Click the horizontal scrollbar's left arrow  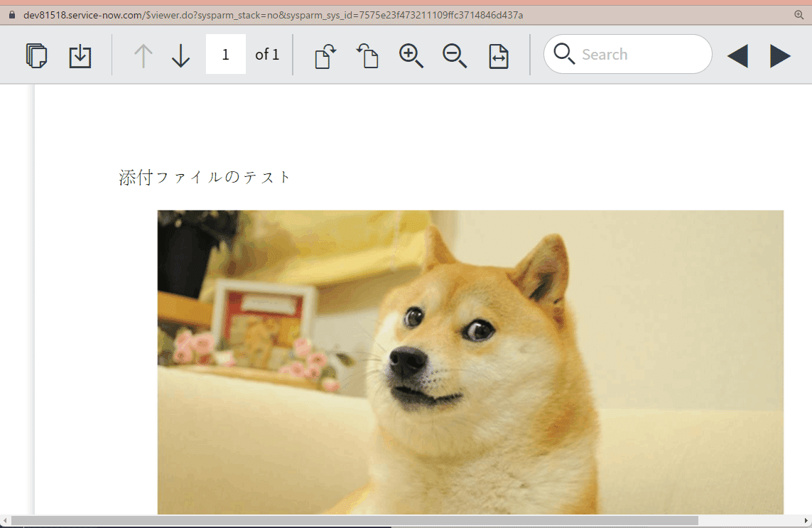(5, 520)
